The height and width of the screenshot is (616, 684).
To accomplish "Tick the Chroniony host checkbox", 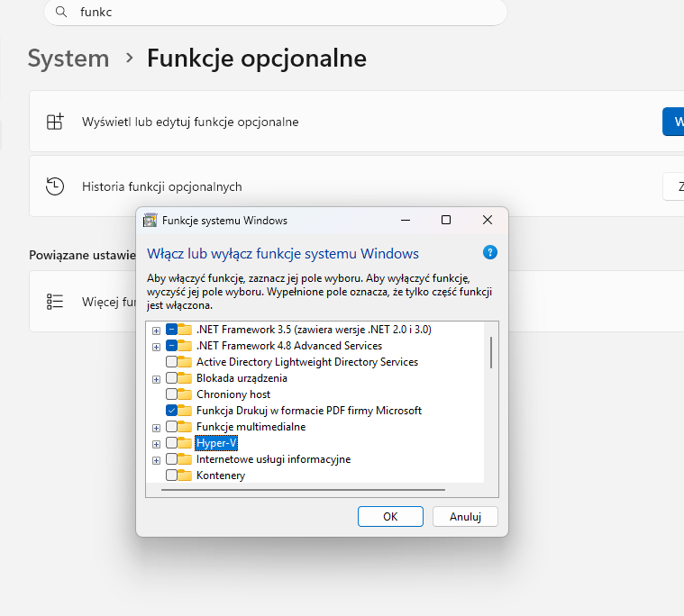I will coord(172,394).
